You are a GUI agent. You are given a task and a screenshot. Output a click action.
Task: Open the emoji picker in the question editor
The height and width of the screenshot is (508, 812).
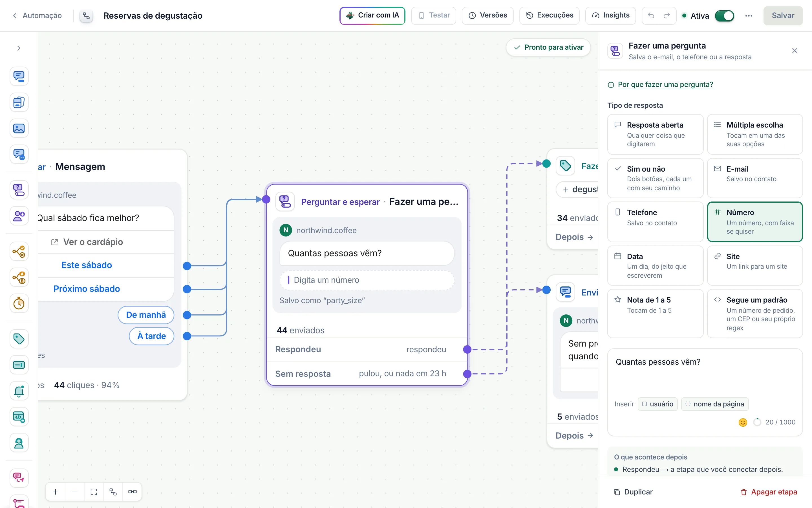pos(743,422)
